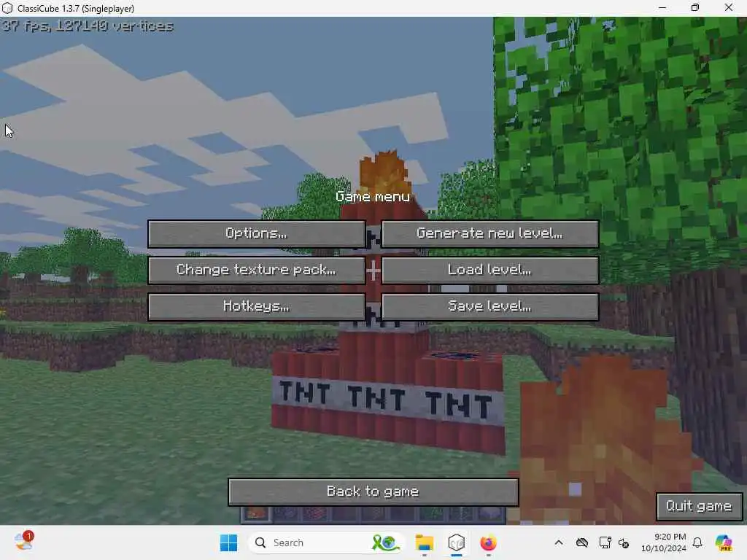Open Generate new level dialog
This screenshot has height=560, width=747.
click(x=489, y=233)
